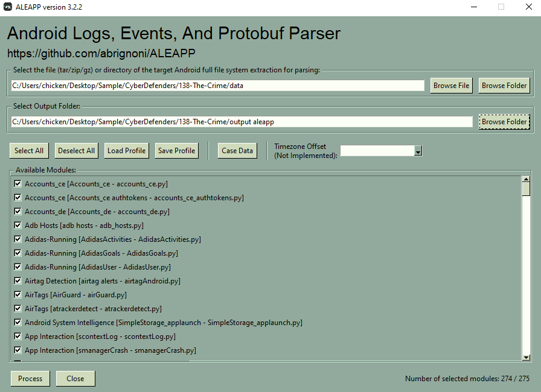541x392 pixels.
Task: Click Browse File for input source
Action: pos(451,86)
